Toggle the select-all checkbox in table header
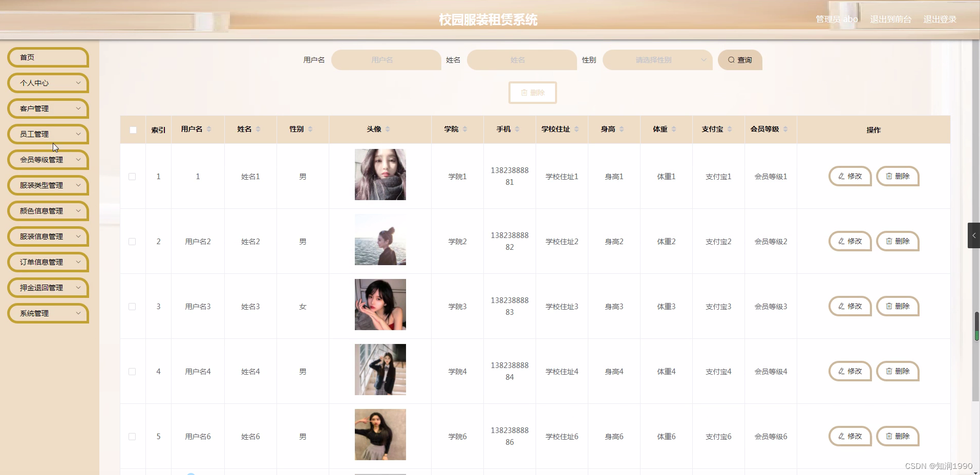Viewport: 980px width, 475px height. (133, 129)
